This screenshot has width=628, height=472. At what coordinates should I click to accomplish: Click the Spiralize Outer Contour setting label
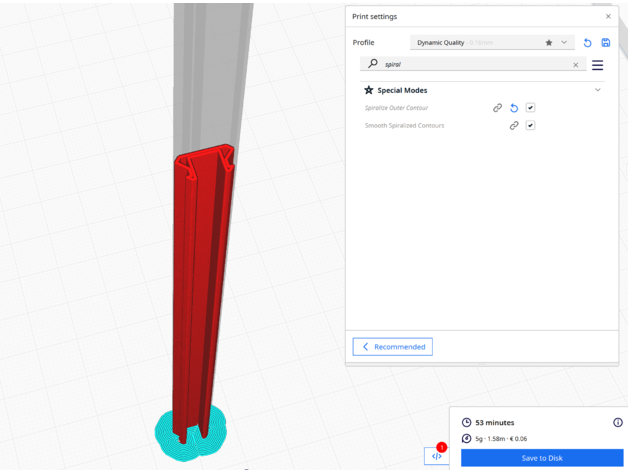click(x=397, y=108)
